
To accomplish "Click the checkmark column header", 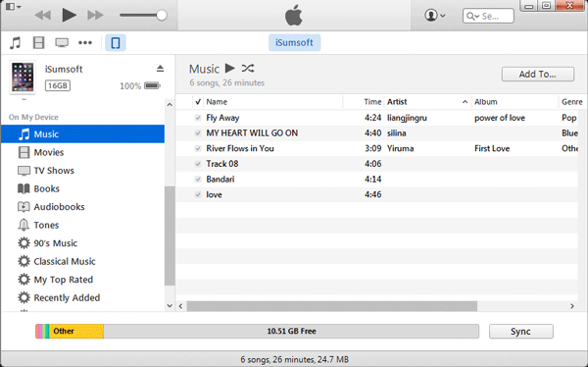I will pyautogui.click(x=198, y=102).
